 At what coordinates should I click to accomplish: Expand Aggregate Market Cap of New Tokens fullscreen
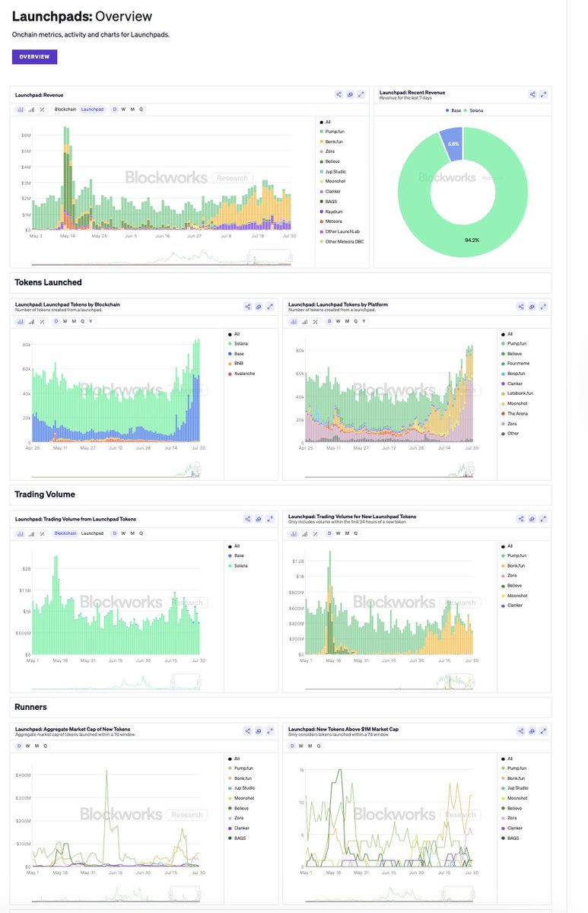270,731
